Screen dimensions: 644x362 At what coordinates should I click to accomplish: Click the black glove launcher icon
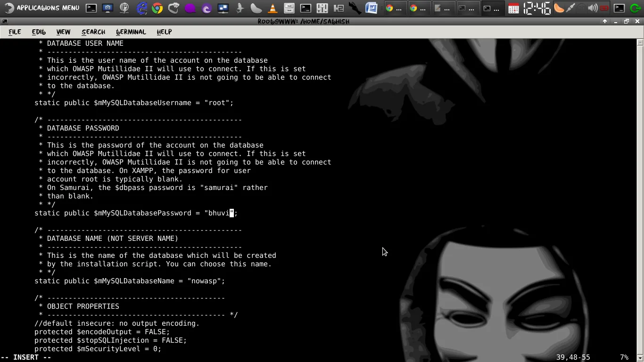point(355,8)
